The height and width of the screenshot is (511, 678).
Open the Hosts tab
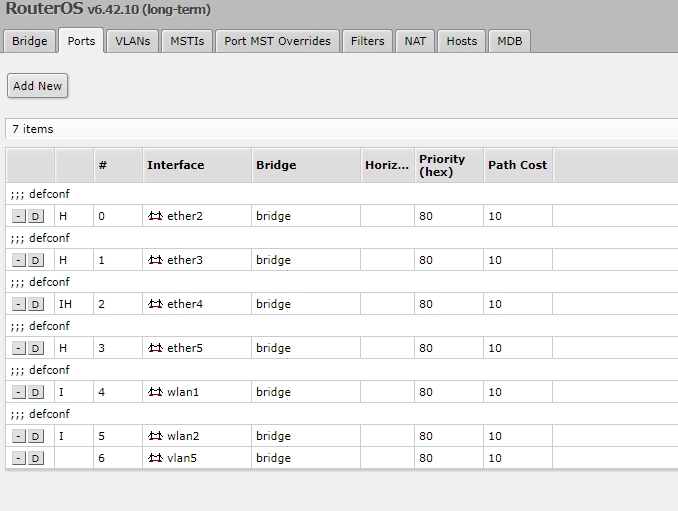tap(462, 41)
